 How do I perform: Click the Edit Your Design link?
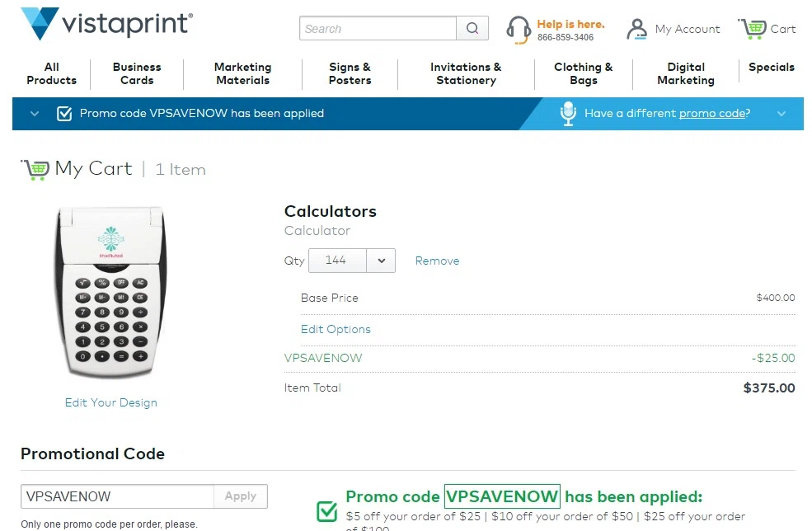110,402
